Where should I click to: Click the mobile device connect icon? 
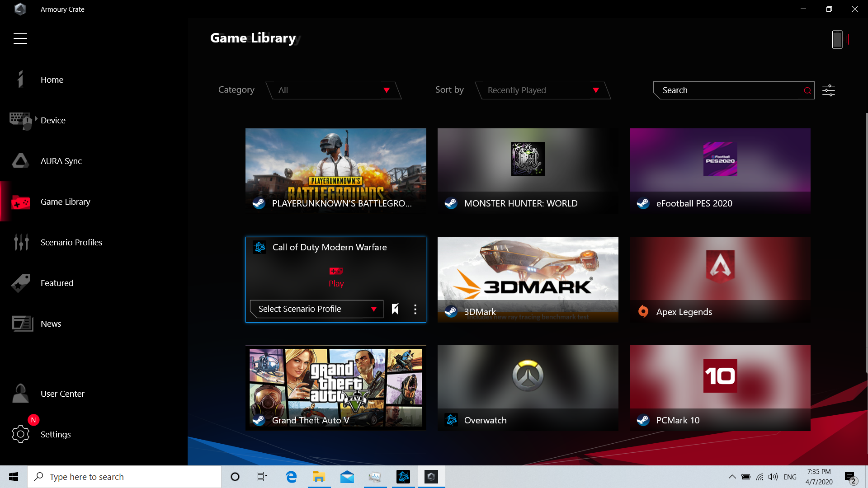837,39
